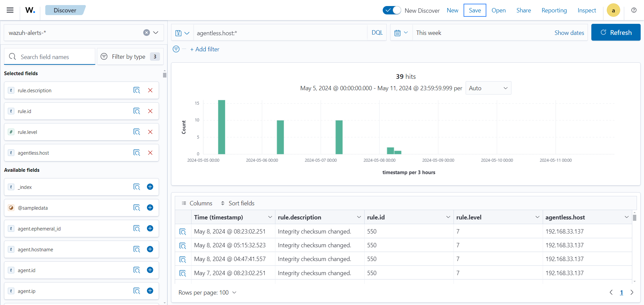Switch to the Reporting menu item
The width and height of the screenshot is (644, 305).
point(554,10)
